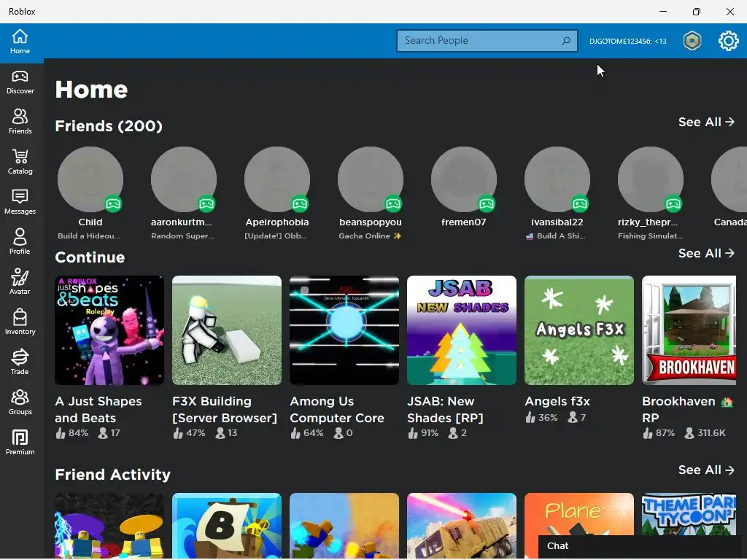Open the Inventory sidebar icon
747x560 pixels.
click(x=20, y=322)
